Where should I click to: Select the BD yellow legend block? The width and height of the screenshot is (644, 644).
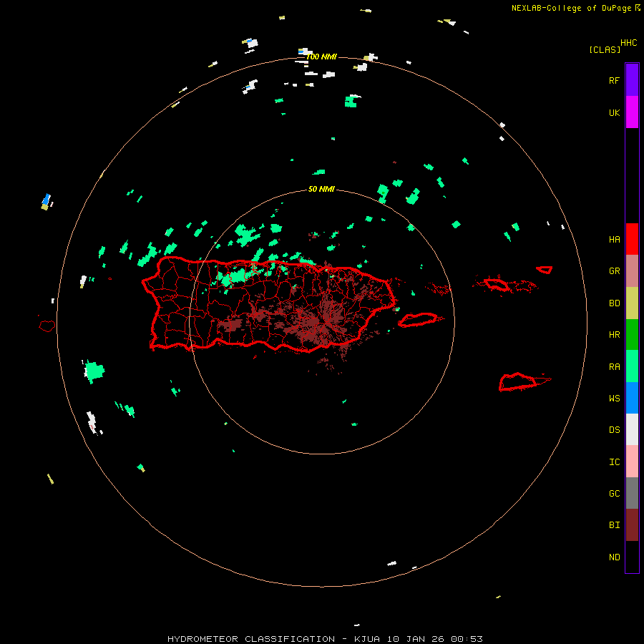[x=632, y=303]
